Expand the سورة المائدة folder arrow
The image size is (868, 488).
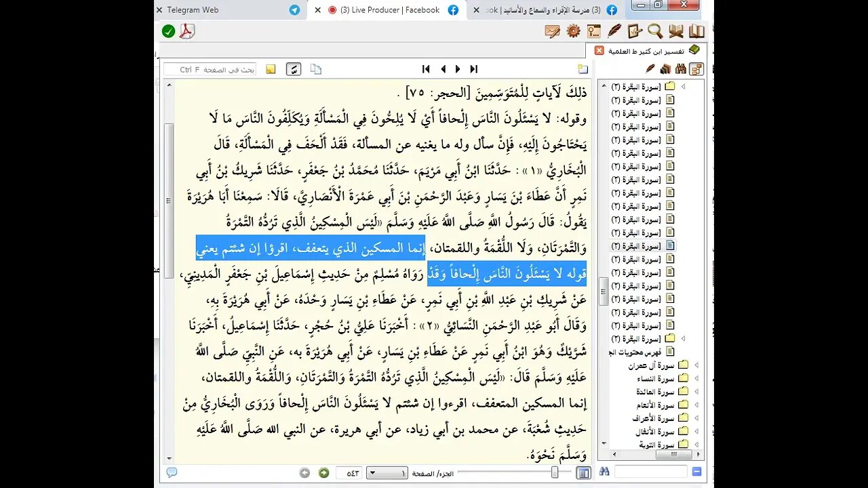(696, 392)
